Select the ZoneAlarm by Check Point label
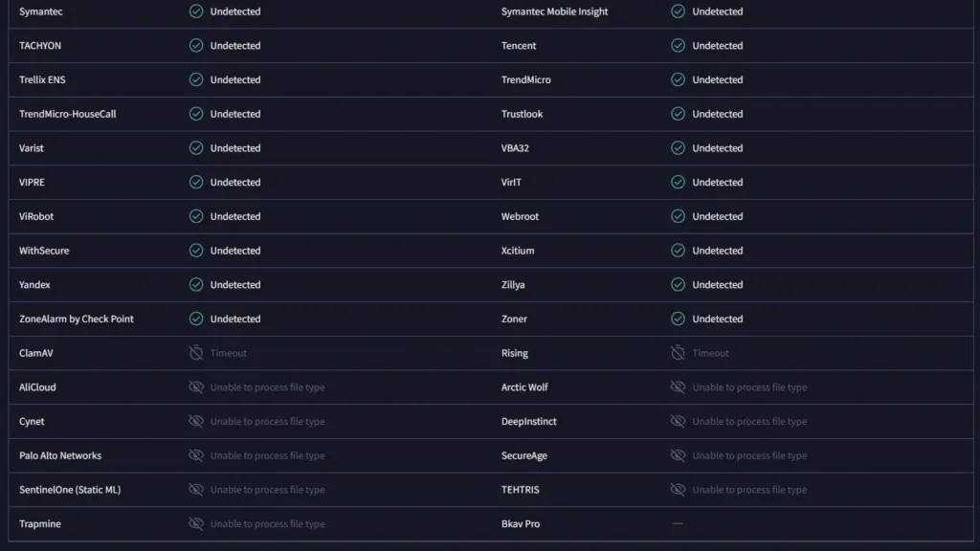The image size is (980, 551). (x=77, y=319)
